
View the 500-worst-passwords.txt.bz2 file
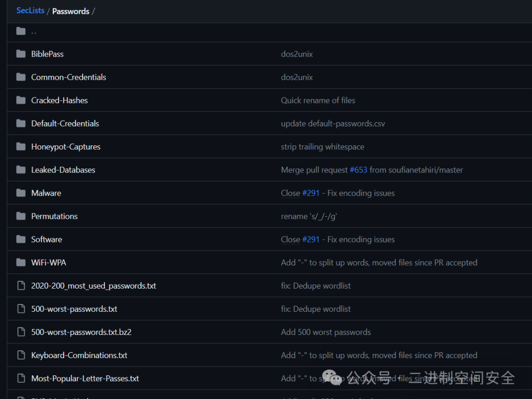pos(81,332)
